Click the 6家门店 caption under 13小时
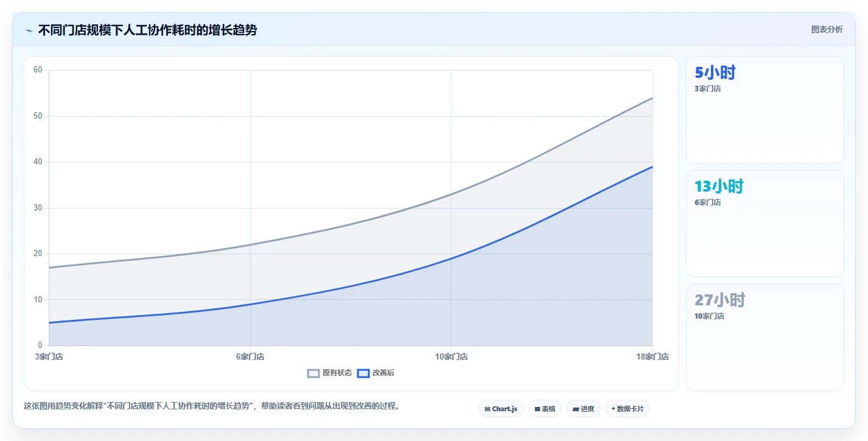Viewport: 868px width, 441px height. (707, 203)
